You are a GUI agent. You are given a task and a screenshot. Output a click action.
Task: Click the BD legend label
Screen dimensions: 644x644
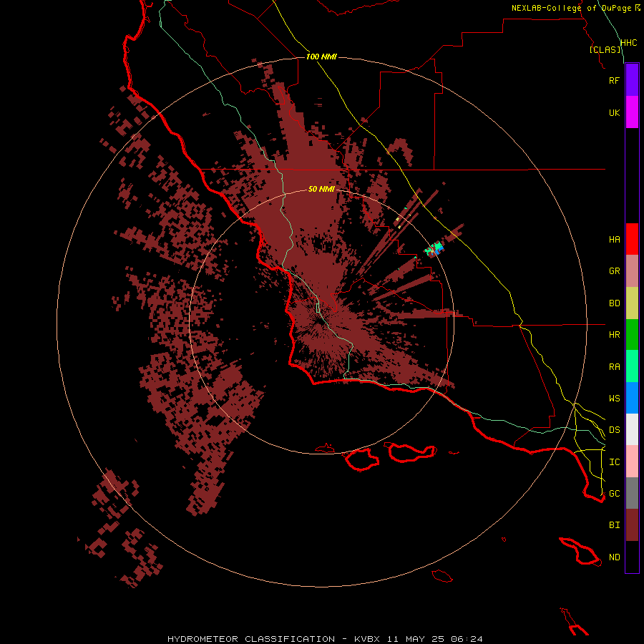[614, 303]
